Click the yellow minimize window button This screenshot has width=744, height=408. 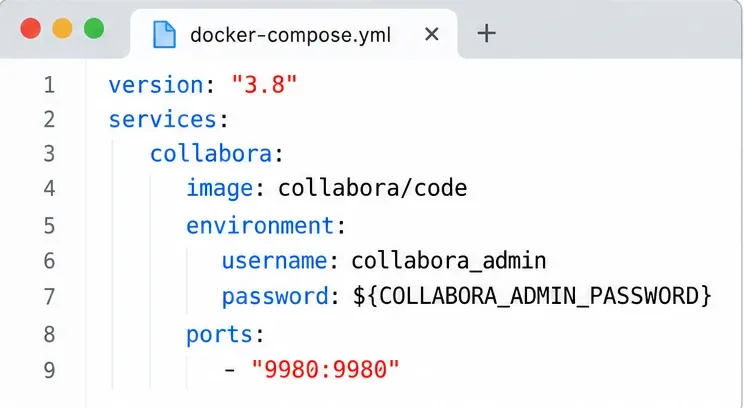(62, 28)
